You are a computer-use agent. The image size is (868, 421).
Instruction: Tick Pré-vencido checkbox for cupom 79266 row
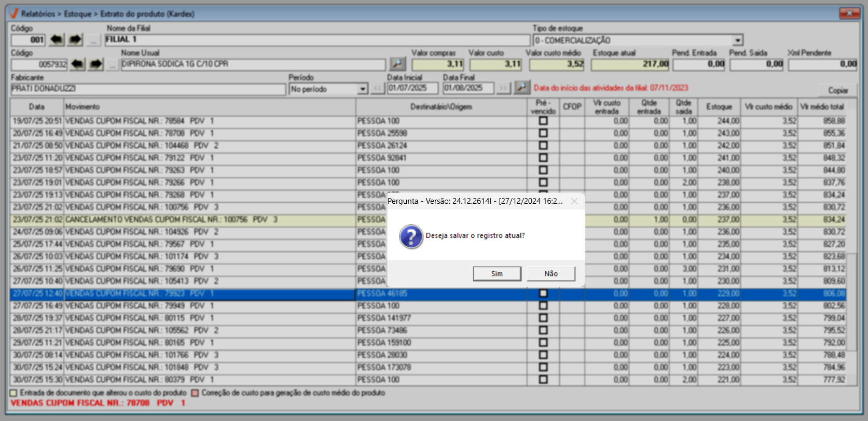coord(543,183)
